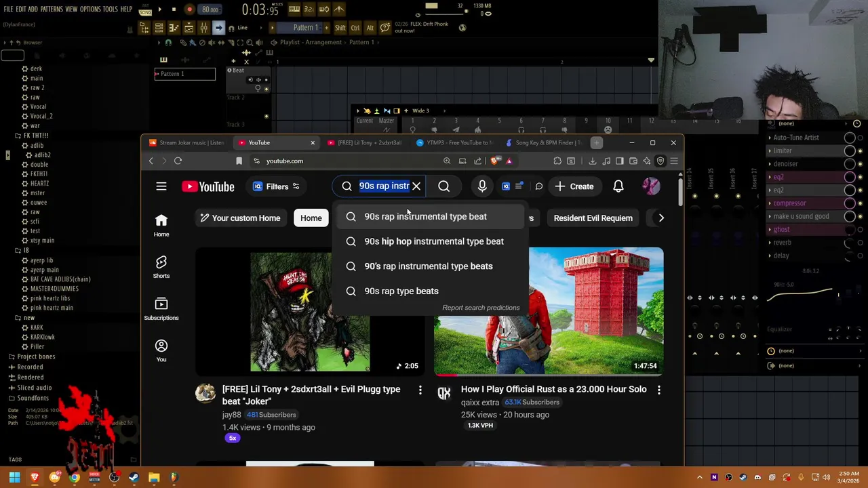868x488 pixels.
Task: Open the browser downloads icon
Action: point(593,161)
